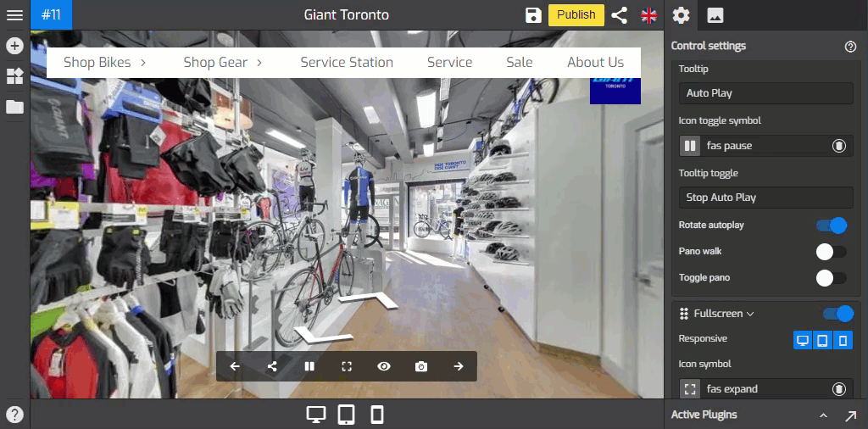Open the folder icon in left sidebar
The image size is (868, 429).
14,107
